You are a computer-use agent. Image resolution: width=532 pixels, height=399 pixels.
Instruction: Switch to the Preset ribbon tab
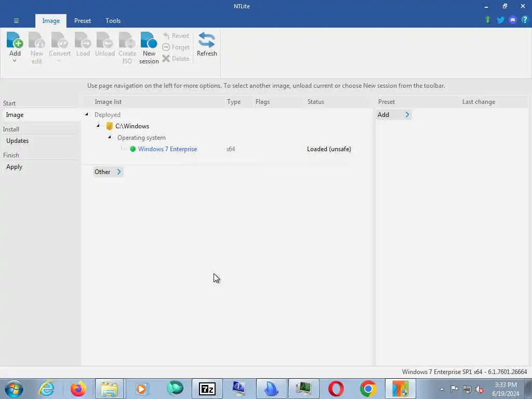click(83, 21)
